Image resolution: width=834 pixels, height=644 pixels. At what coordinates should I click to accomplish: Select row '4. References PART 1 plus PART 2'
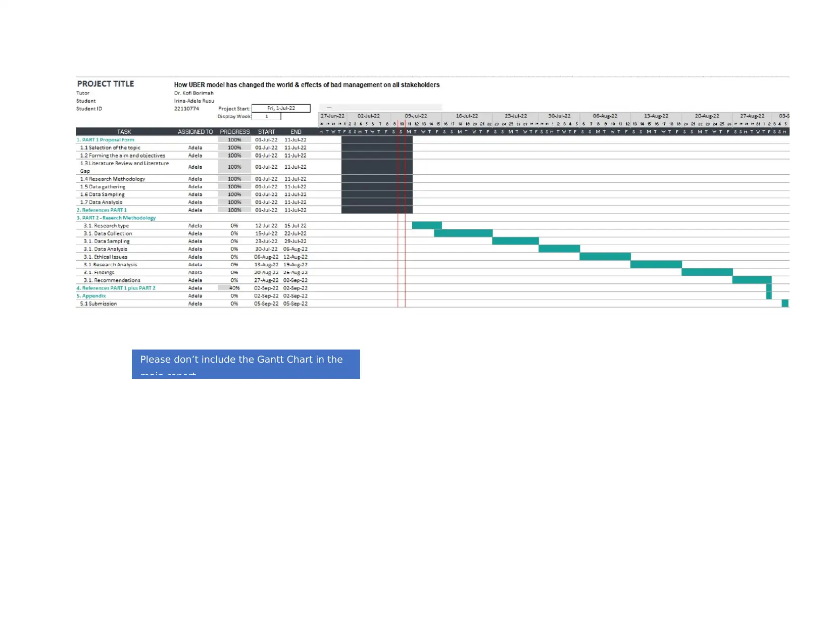coord(116,288)
